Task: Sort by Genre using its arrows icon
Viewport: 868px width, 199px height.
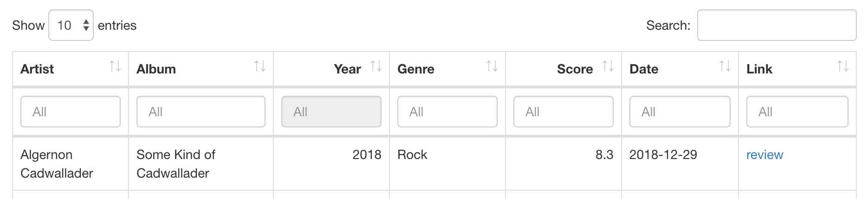Action: pyautogui.click(x=492, y=66)
